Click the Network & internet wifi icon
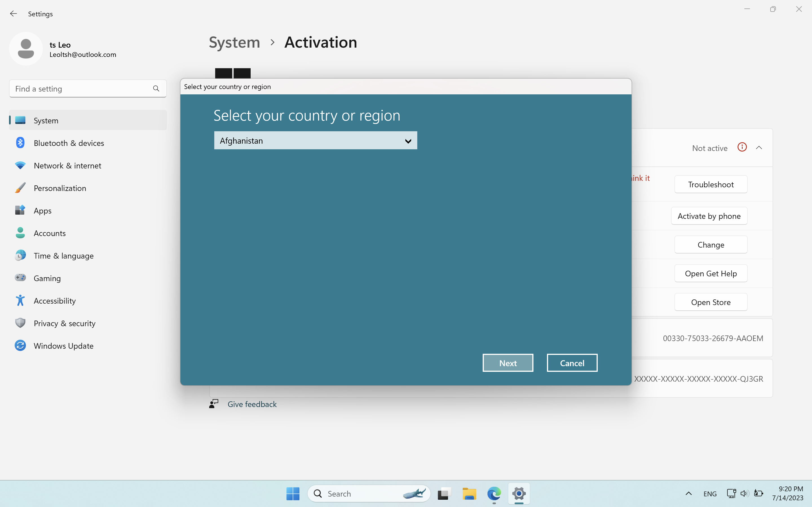812x507 pixels. click(x=20, y=166)
